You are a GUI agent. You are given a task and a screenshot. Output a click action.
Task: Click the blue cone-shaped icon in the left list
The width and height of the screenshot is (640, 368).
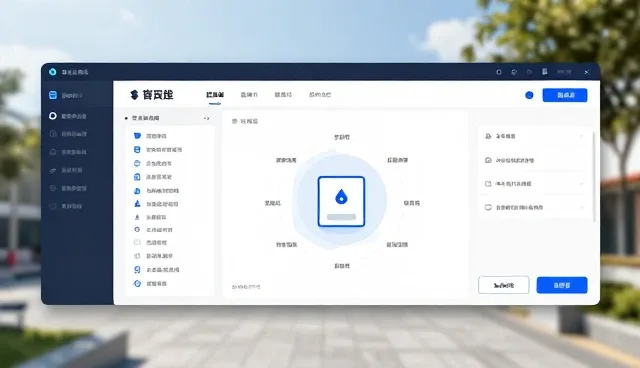tap(138, 204)
